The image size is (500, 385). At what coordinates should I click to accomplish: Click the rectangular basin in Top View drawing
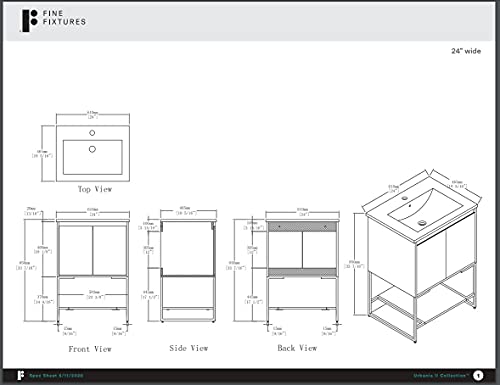coord(93,157)
